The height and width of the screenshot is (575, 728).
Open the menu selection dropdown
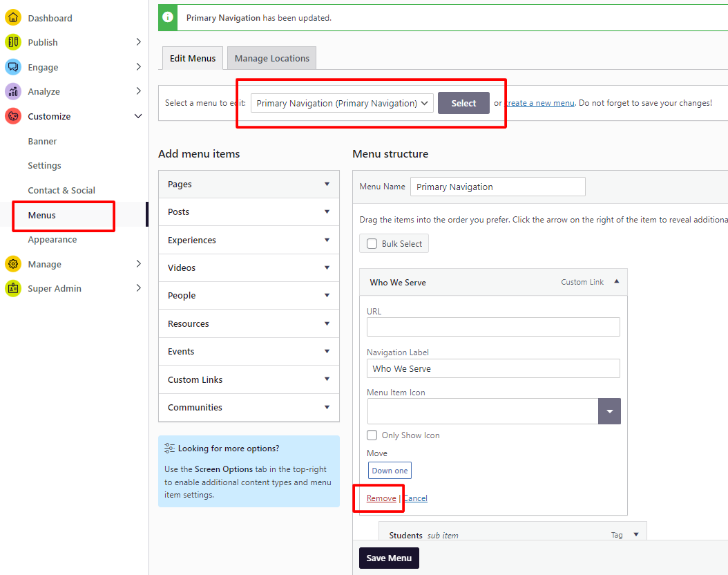point(342,103)
